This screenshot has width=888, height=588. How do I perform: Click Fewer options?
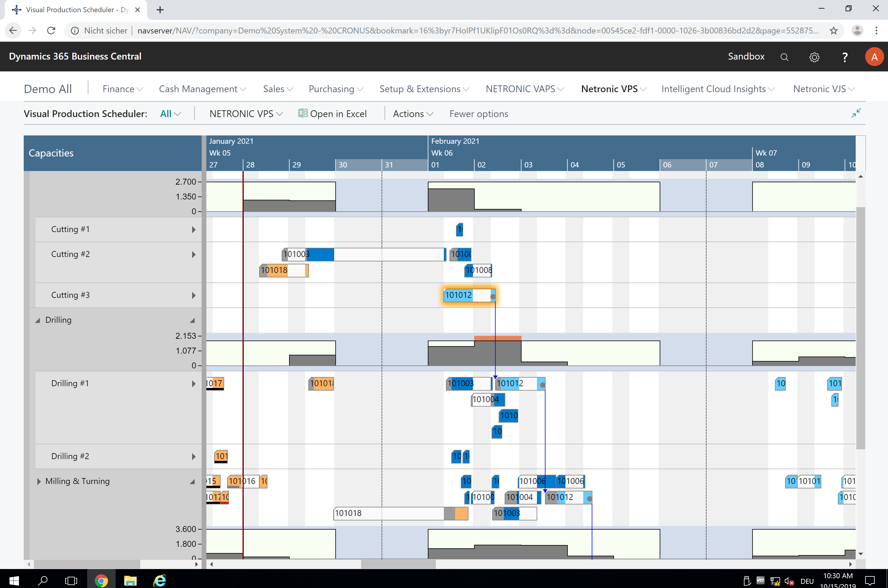(478, 113)
